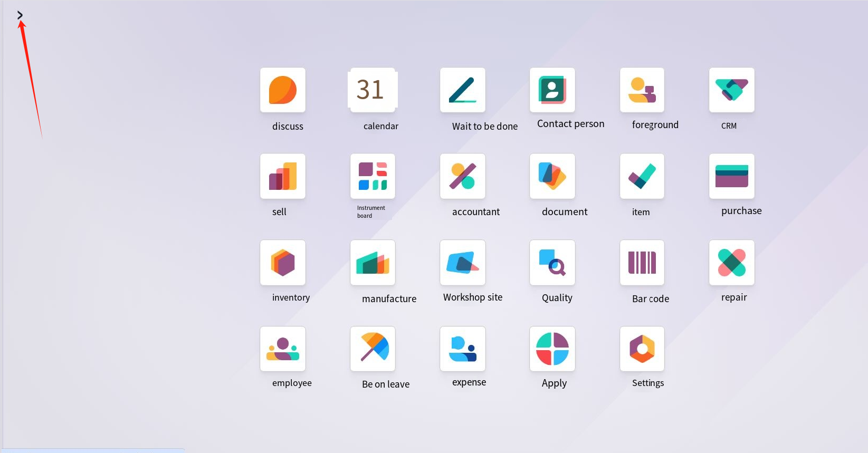Open the Apply app icon
This screenshot has height=453, width=868.
[x=552, y=349]
